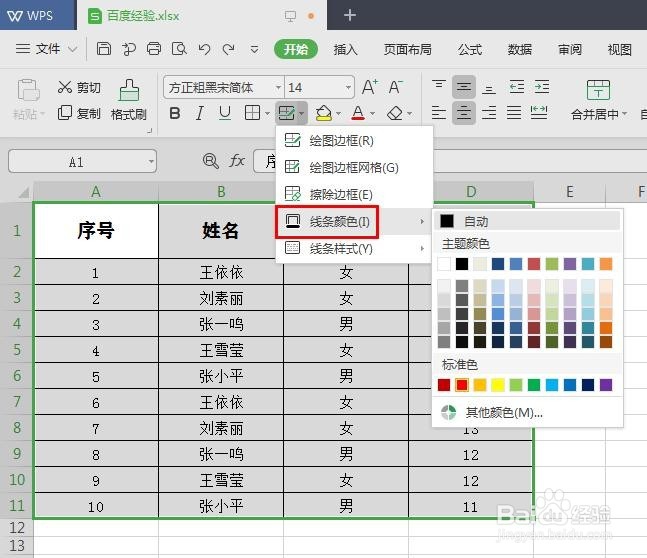
Task: Select column A header
Action: pyautogui.click(x=96, y=192)
